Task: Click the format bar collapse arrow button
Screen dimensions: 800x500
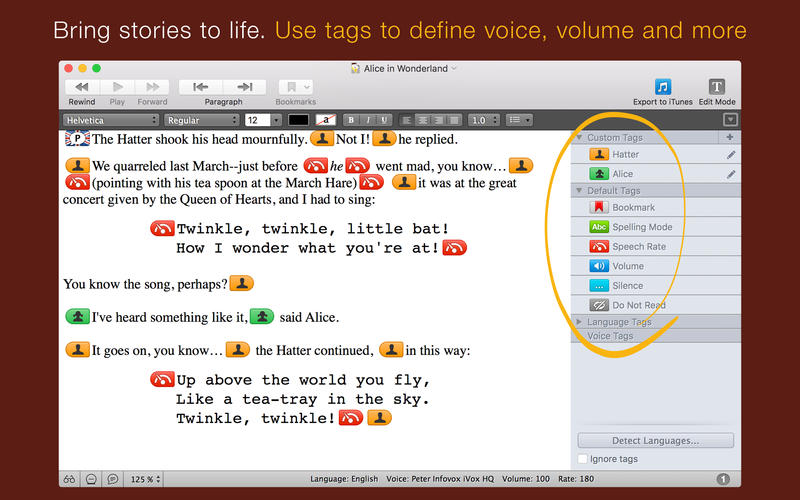Action: point(730,120)
